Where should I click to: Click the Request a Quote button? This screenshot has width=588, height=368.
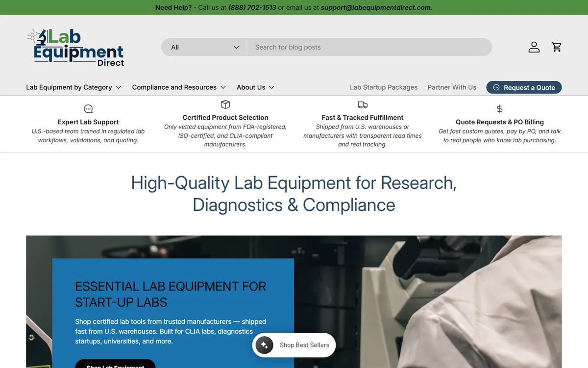[524, 87]
